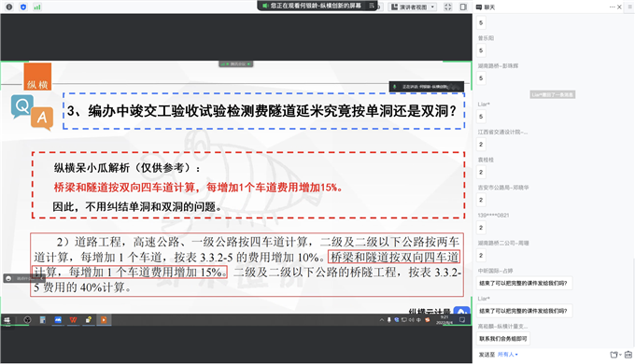The width and height of the screenshot is (635, 364).
Task: Open the red packet icon in the chat
Action: pos(628,355)
